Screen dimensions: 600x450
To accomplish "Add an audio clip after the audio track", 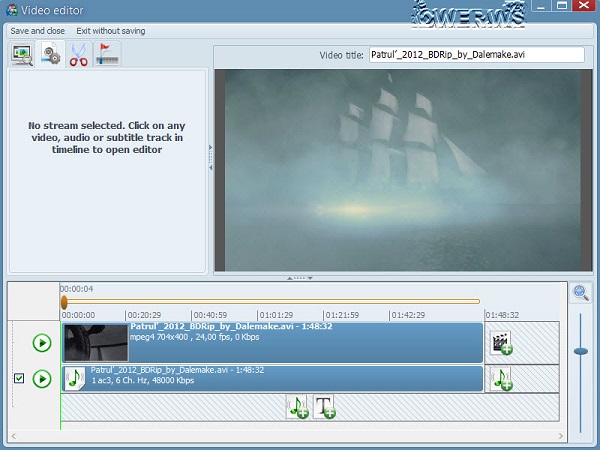I will tap(502, 379).
